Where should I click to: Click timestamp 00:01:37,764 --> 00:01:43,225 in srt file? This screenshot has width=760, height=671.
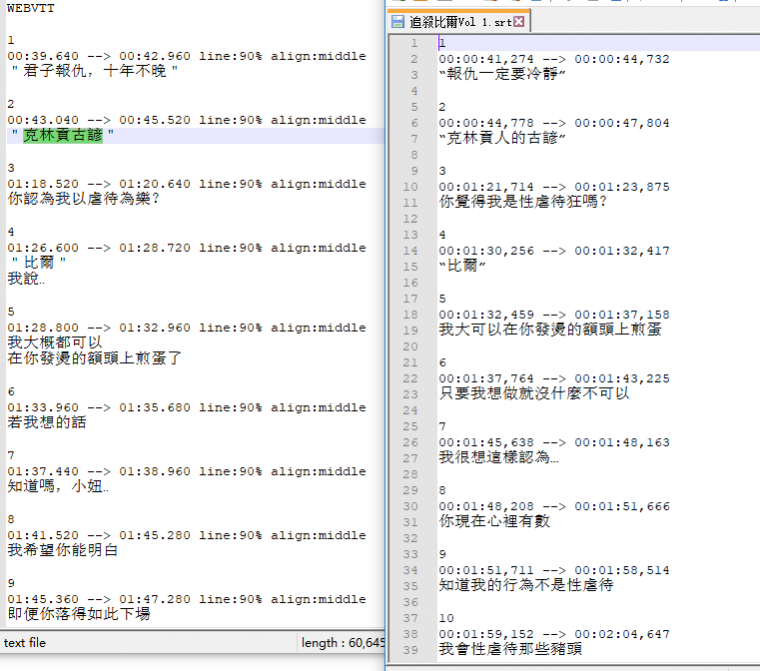(x=554, y=379)
